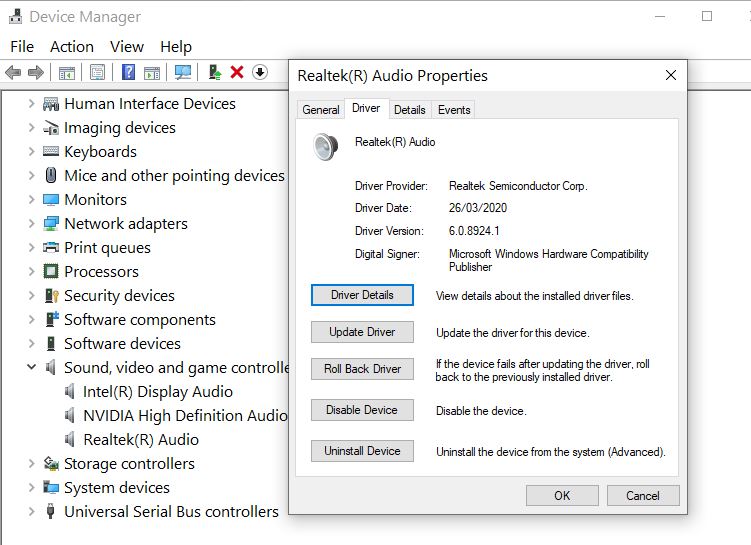
Task: Click the Forward arrow toolbar icon
Action: click(36, 73)
